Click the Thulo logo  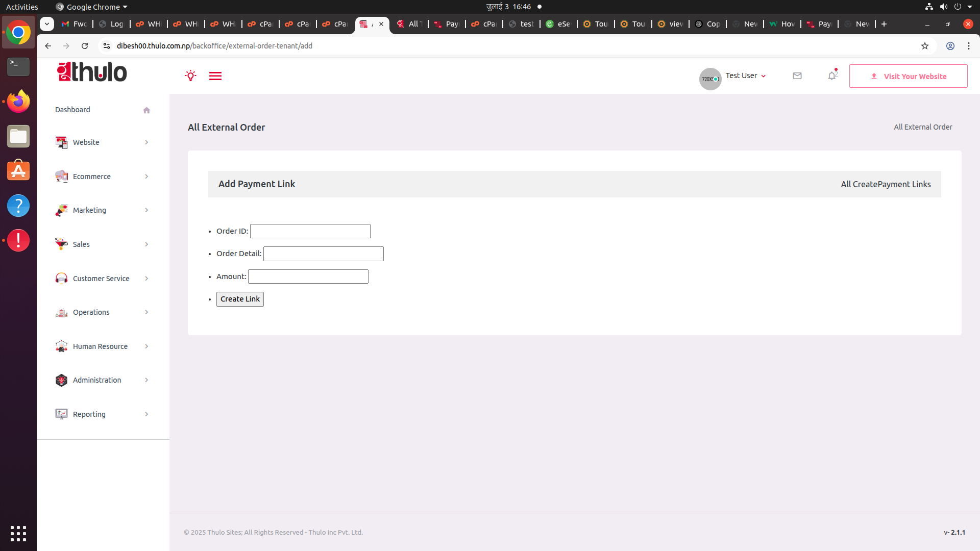(92, 72)
